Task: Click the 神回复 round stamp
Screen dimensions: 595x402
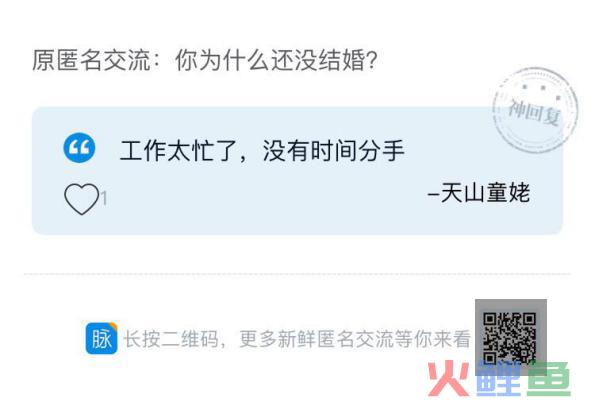Action: click(535, 110)
